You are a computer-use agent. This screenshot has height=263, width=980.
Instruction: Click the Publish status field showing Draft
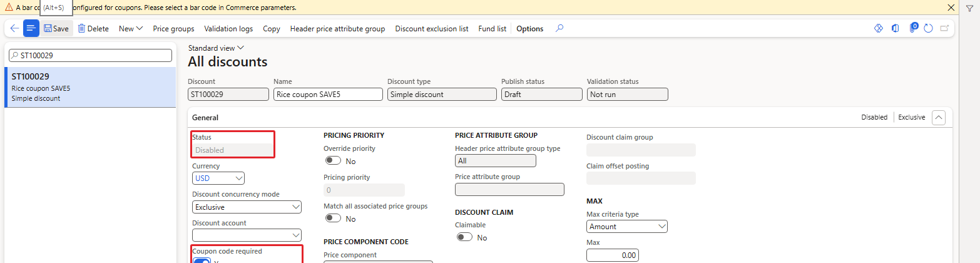click(x=541, y=95)
